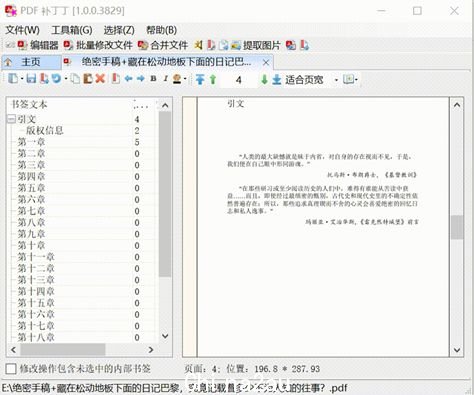Collapse the 引文 bookmark tree node

click(11, 119)
